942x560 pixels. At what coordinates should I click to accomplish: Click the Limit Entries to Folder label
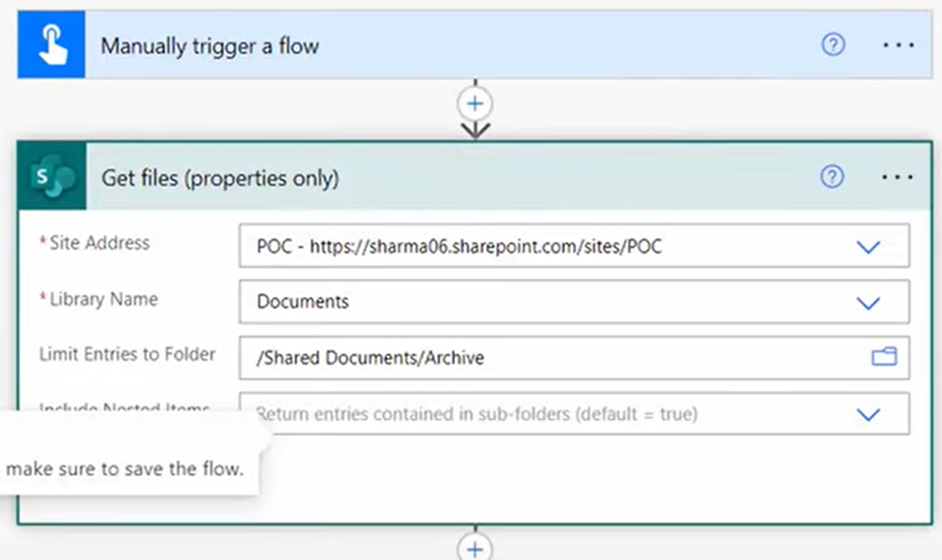pos(128,354)
